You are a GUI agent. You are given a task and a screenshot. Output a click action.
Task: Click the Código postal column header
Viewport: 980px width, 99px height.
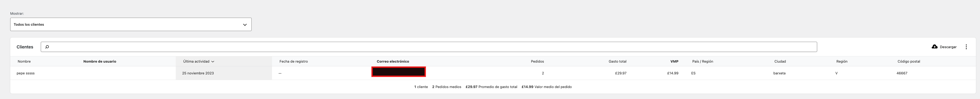(909, 62)
